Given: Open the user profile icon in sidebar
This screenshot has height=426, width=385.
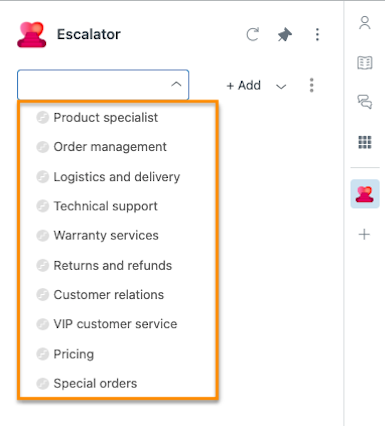Looking at the screenshot, I should [x=365, y=23].
